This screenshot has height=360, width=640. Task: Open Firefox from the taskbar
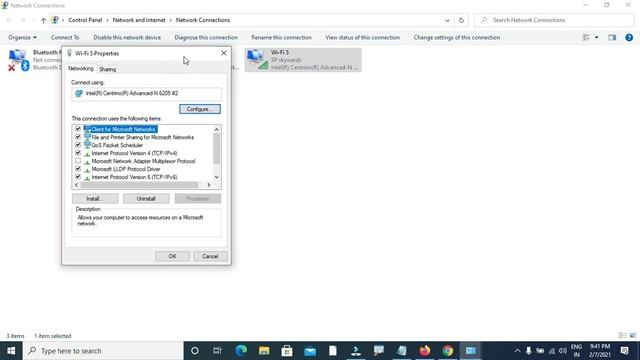425,351
